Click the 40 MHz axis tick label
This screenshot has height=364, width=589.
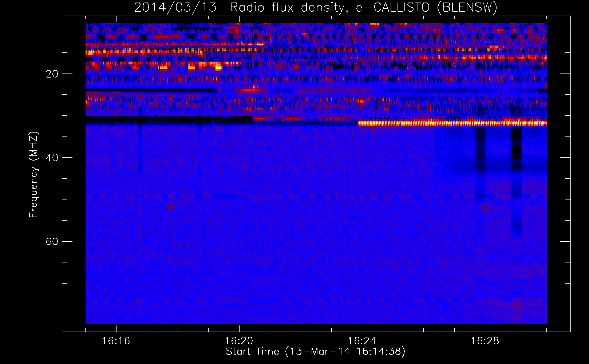(52, 158)
